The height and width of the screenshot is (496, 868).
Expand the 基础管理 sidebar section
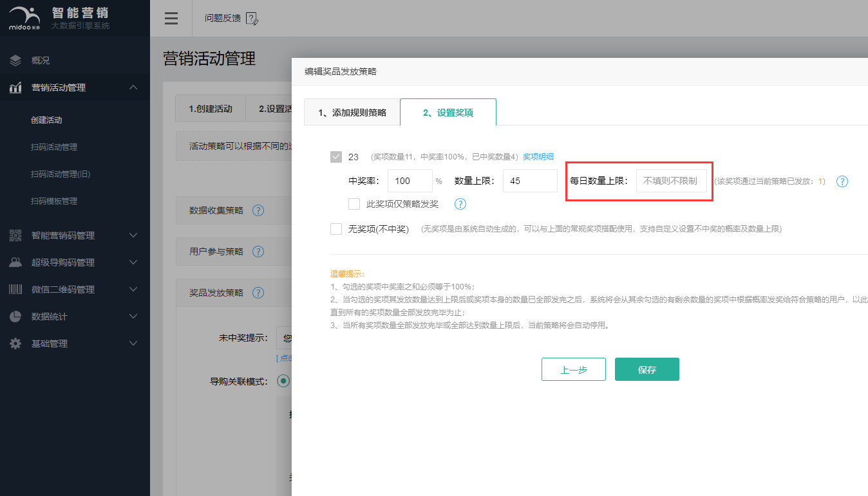(x=133, y=344)
